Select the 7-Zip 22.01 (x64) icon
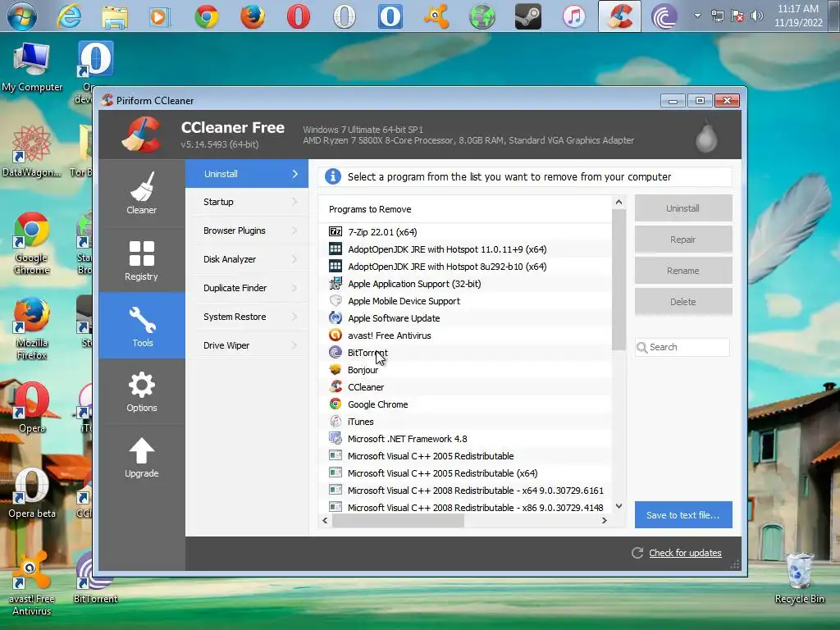The width and height of the screenshot is (840, 630). pyautogui.click(x=336, y=231)
